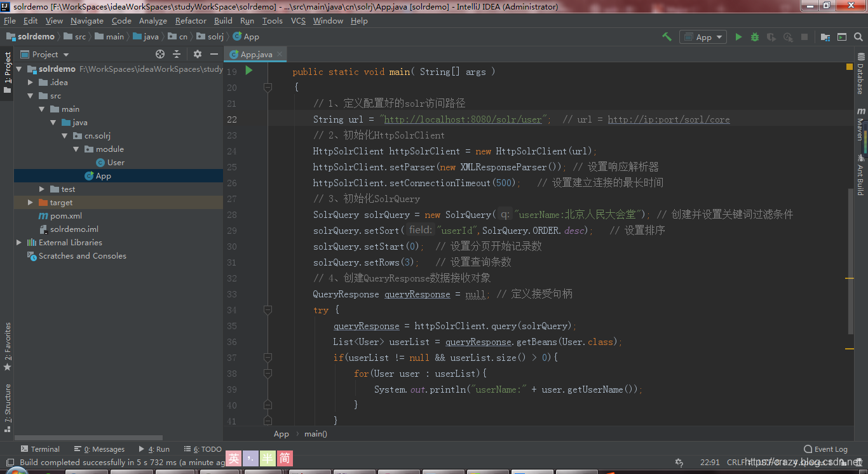Click the Run with Coverage icon
This screenshot has height=474, width=868.
click(x=771, y=36)
